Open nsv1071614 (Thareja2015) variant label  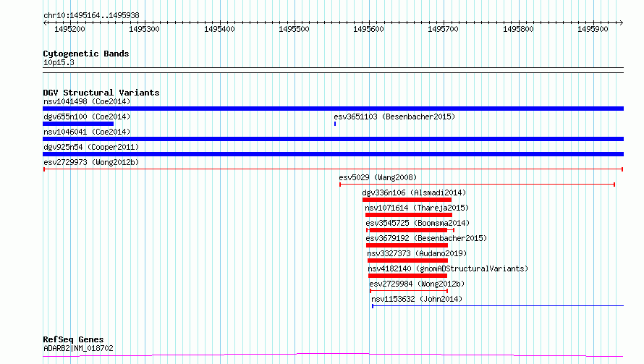click(x=417, y=208)
